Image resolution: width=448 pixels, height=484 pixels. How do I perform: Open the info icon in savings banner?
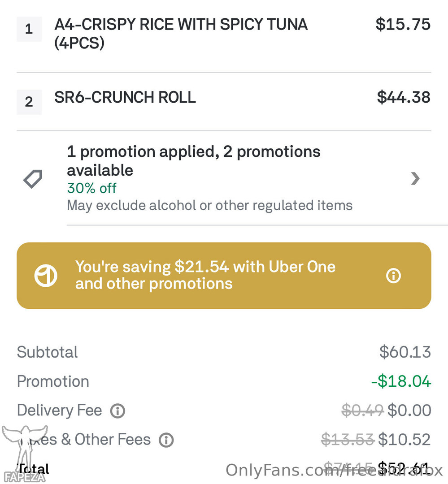point(393,276)
